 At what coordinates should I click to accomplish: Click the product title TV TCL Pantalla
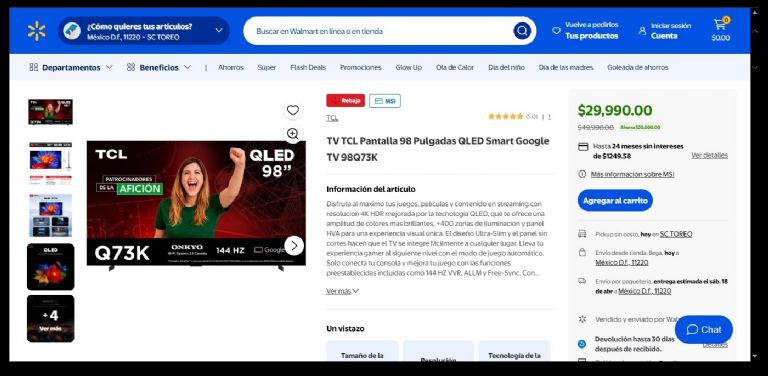click(x=438, y=149)
